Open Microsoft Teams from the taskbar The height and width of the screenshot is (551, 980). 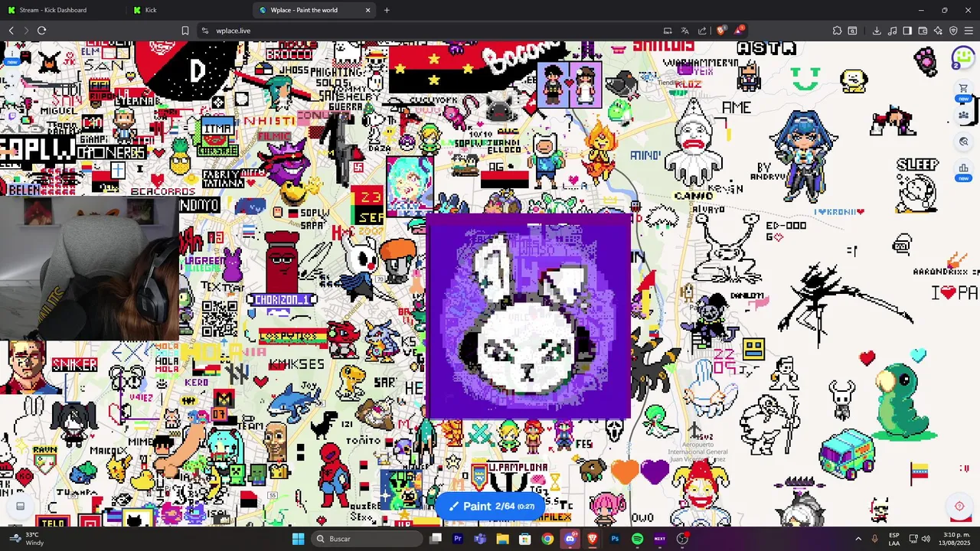pyautogui.click(x=480, y=539)
